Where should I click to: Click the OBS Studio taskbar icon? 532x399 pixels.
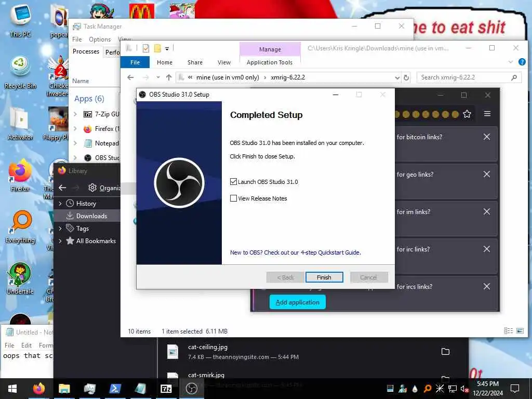coord(192,389)
